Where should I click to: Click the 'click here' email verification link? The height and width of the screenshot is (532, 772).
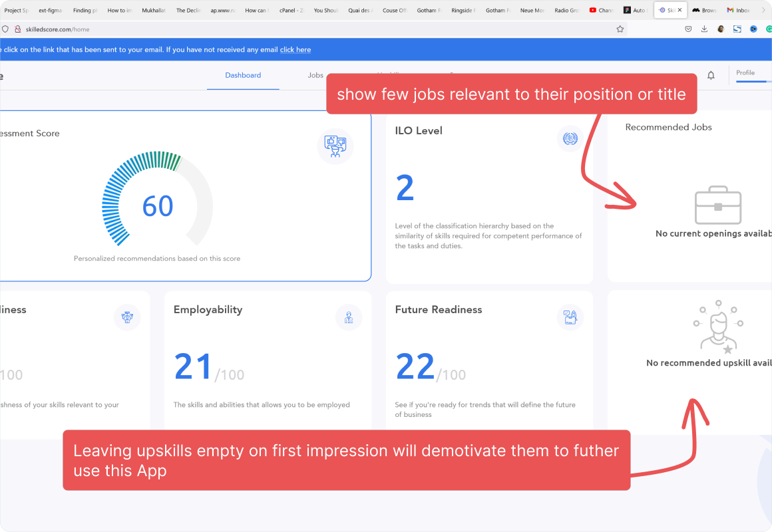coord(295,50)
